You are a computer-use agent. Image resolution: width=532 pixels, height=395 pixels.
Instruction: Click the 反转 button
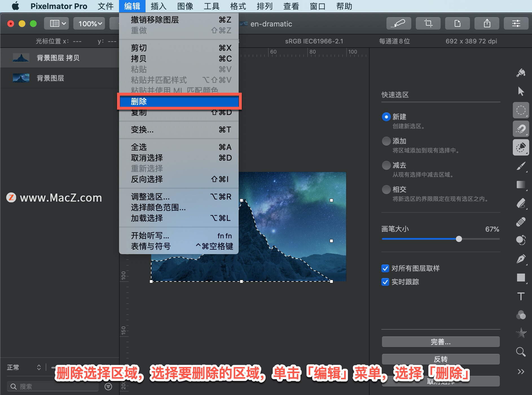tap(440, 359)
